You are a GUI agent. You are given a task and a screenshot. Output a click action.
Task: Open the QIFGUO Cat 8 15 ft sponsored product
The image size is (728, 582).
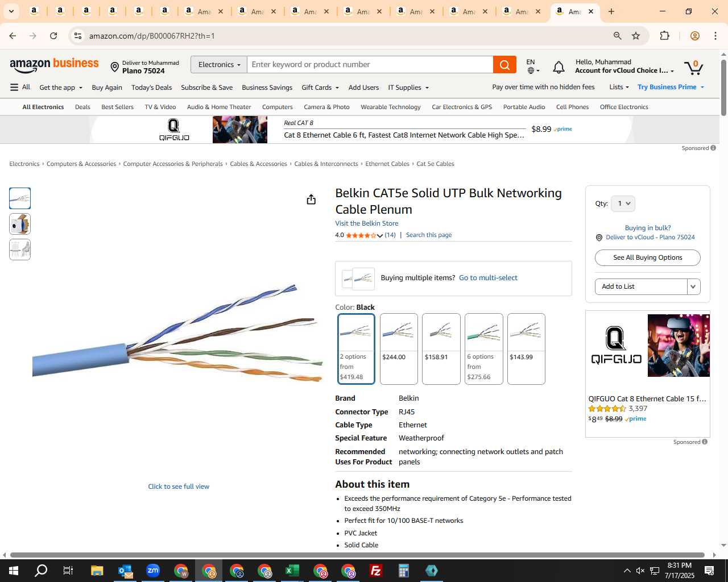point(647,399)
